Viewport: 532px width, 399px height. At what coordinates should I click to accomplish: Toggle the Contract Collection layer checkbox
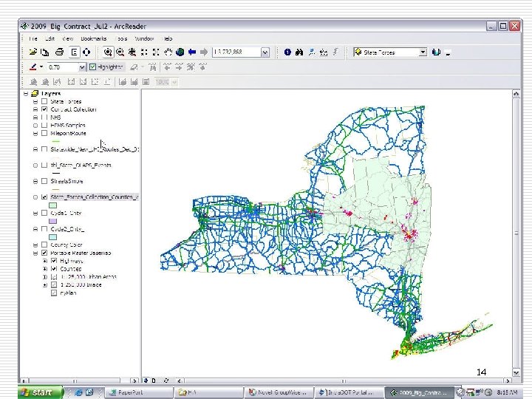point(44,109)
